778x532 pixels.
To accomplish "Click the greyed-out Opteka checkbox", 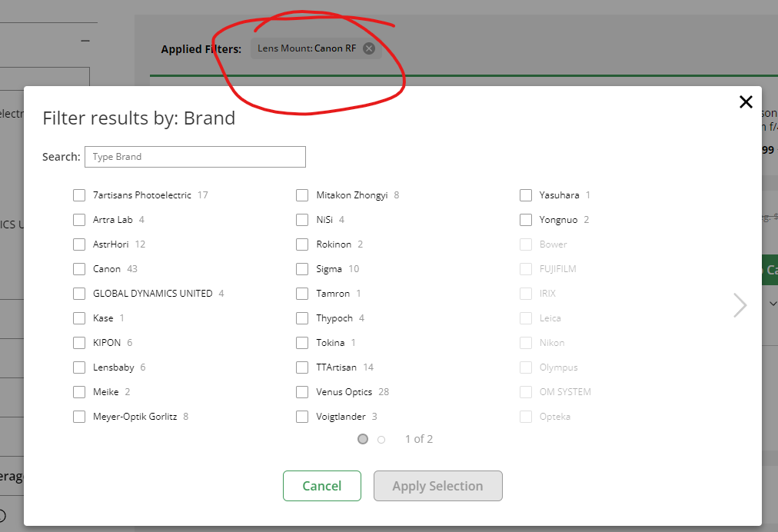I will point(525,417).
